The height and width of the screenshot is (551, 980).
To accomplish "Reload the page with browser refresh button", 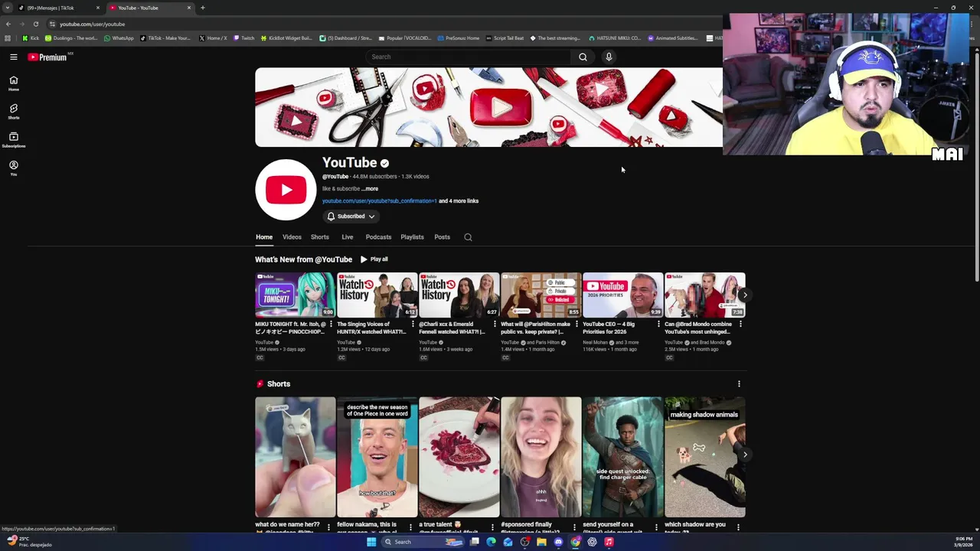I will coord(35,24).
